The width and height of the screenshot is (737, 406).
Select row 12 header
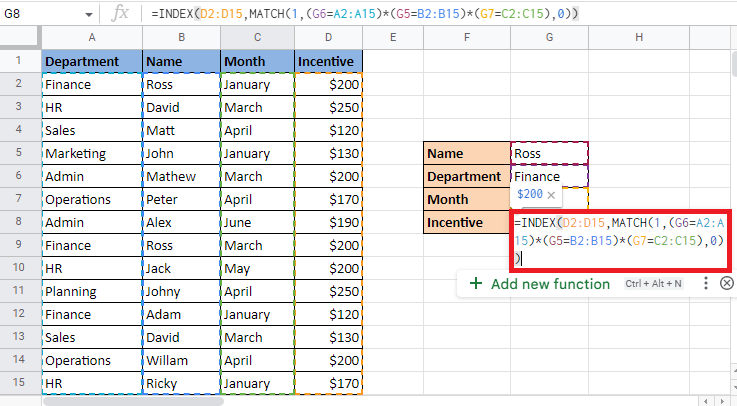coord(20,314)
